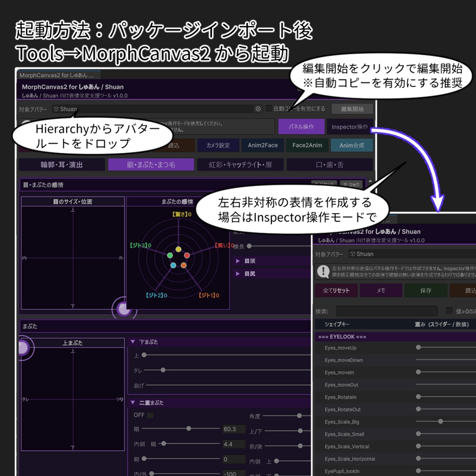This screenshot has width=476, height=476.
Task: Click the シェイプキー column header
Action: pyautogui.click(x=337, y=324)
